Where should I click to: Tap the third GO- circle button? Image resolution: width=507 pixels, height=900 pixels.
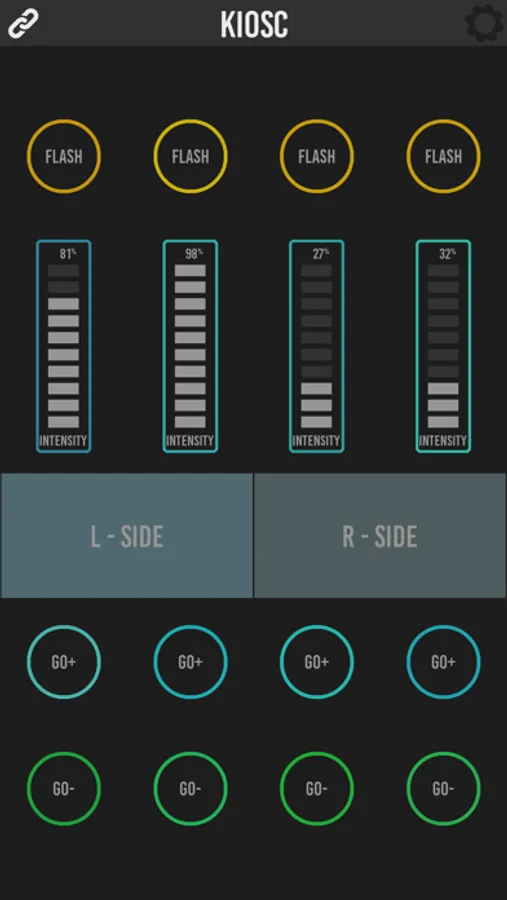pos(317,789)
